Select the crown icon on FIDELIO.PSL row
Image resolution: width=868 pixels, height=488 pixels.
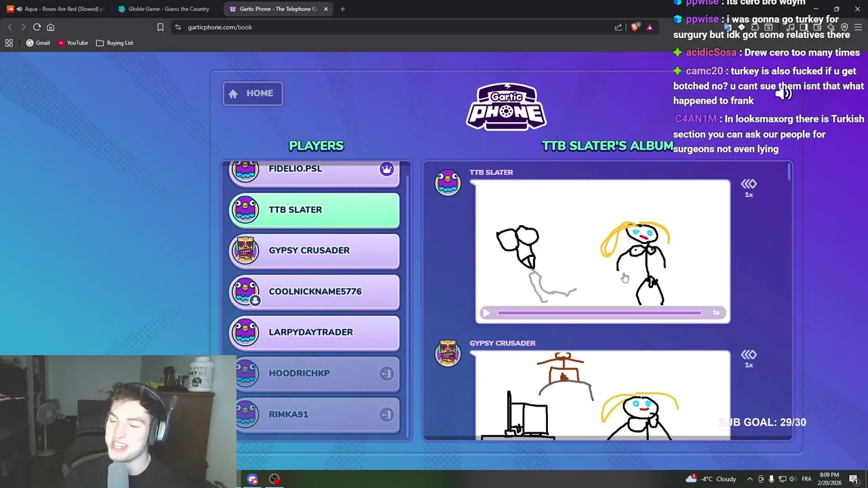click(387, 169)
